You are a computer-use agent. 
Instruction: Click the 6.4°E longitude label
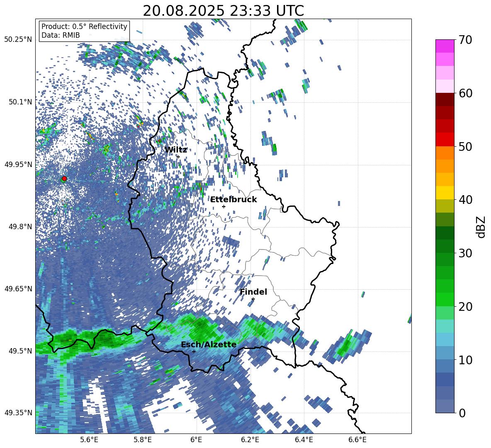point(304,440)
